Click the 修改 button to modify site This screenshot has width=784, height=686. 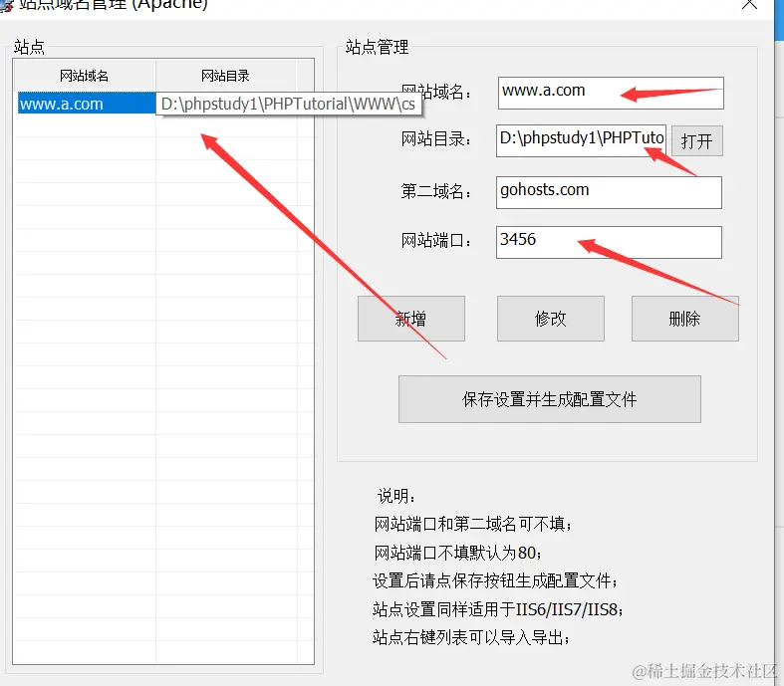point(551,319)
